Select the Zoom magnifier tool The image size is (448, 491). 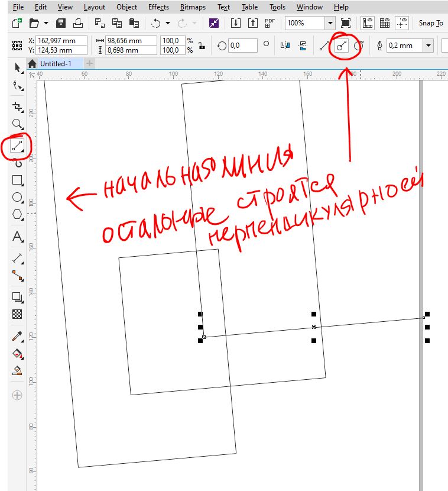[x=17, y=124]
